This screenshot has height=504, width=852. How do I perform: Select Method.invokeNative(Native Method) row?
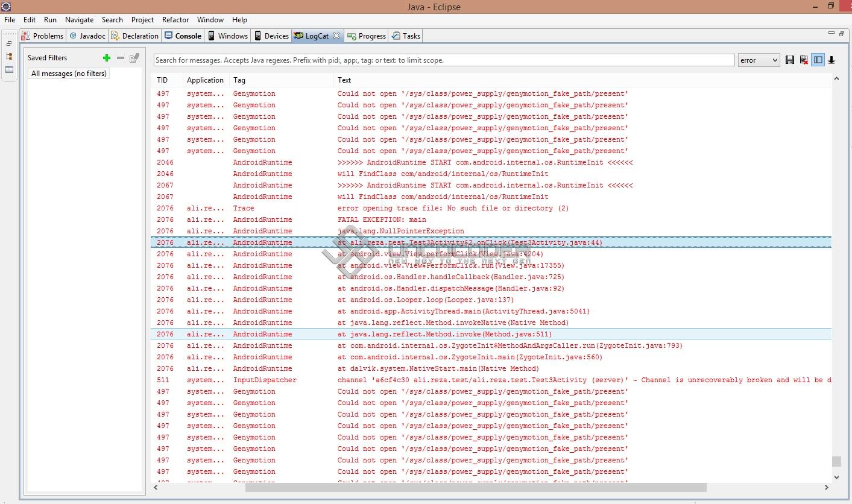491,323
